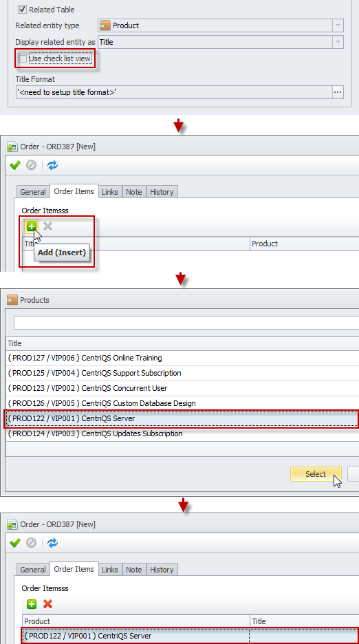The image size is (359, 644).
Task: Expand the Related entity type dropdown arrow
Action: click(338, 25)
